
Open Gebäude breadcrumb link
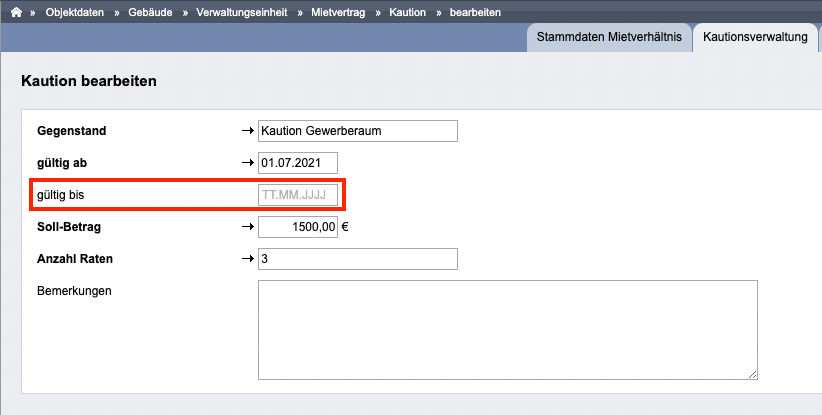150,12
